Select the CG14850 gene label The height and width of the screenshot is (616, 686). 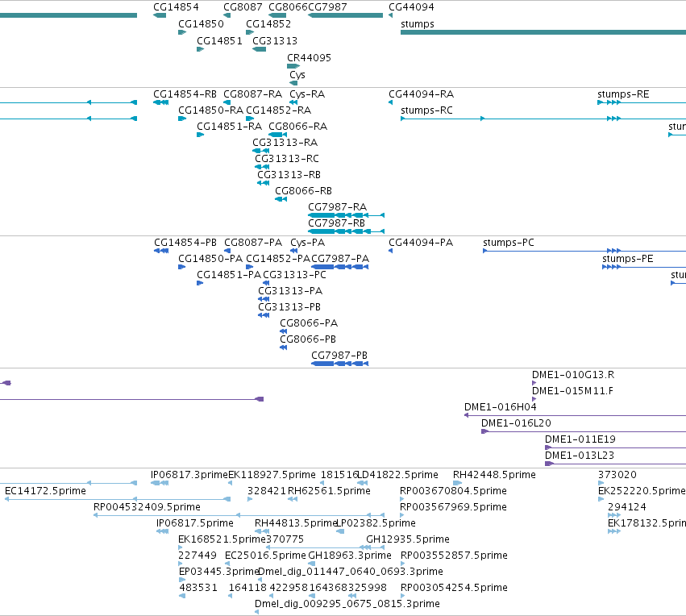click(201, 23)
